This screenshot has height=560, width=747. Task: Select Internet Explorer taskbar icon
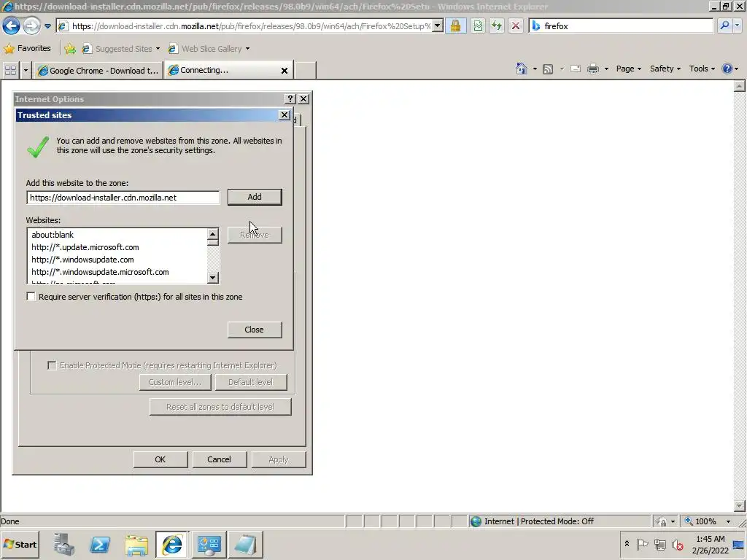click(172, 544)
